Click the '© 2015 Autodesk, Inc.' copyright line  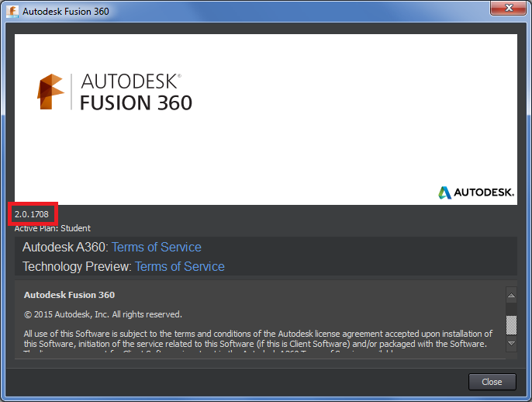click(103, 314)
